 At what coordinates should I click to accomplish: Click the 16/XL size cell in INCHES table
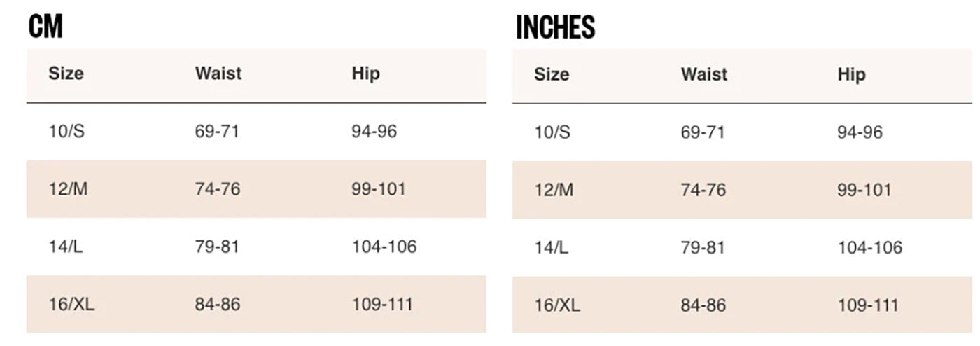(557, 305)
